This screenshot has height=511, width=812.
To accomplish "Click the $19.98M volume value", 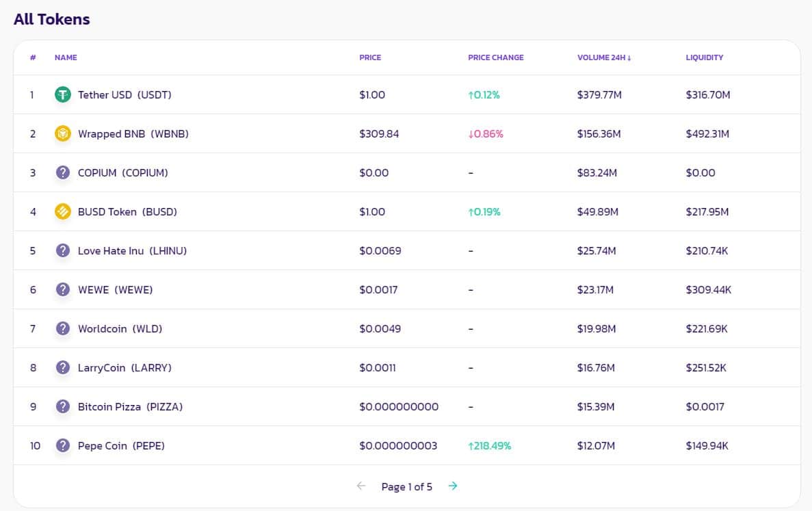I will (x=597, y=329).
